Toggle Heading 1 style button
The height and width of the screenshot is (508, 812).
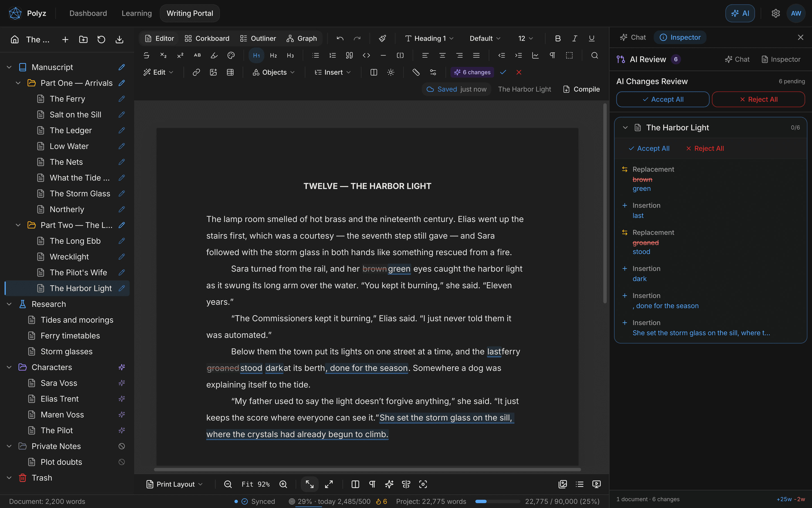(x=256, y=56)
